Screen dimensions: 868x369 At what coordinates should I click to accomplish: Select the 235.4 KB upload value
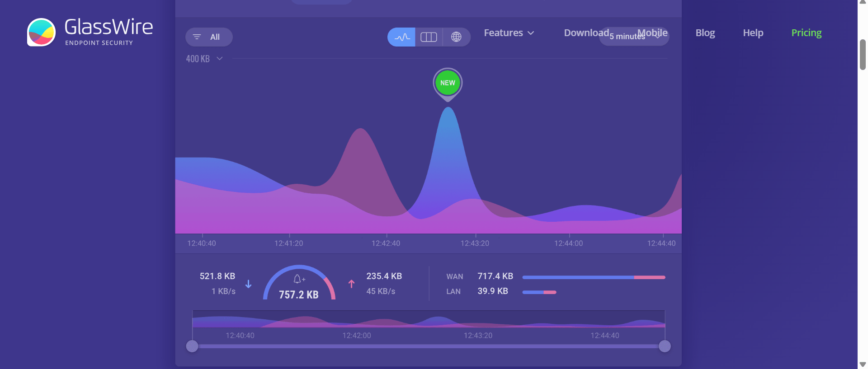(384, 276)
